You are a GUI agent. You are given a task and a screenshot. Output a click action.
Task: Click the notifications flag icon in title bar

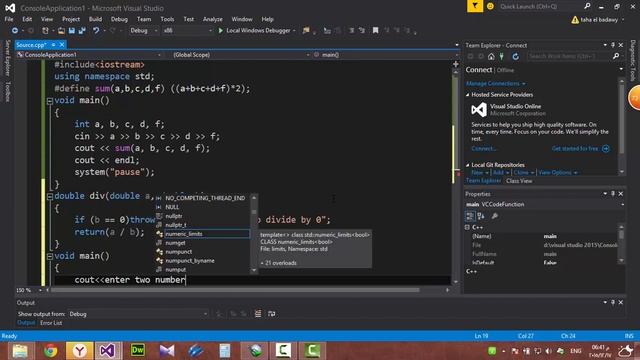475,6
